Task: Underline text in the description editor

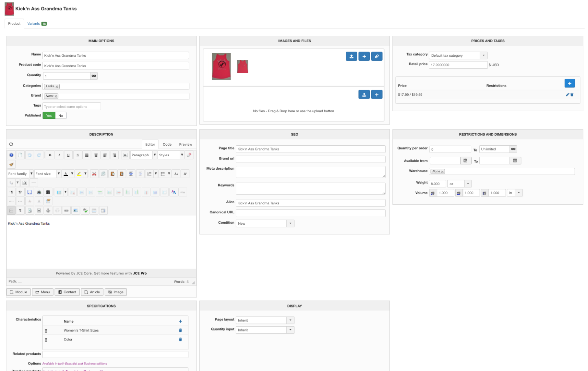Action: click(x=68, y=155)
